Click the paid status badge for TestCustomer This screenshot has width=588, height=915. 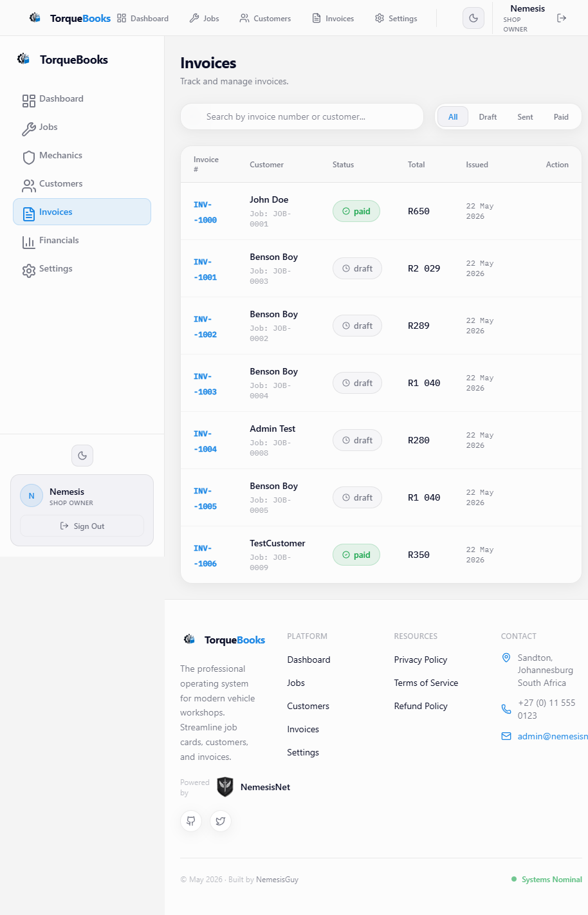tap(356, 555)
